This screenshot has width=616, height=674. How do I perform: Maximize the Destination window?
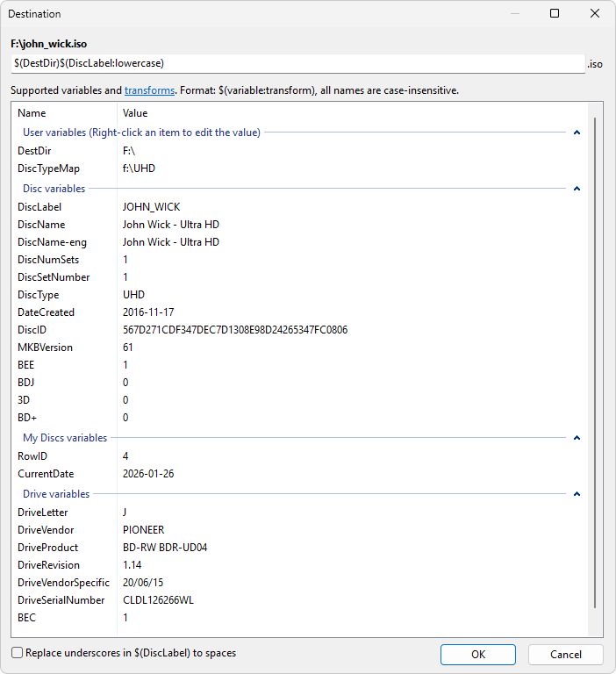click(x=555, y=13)
